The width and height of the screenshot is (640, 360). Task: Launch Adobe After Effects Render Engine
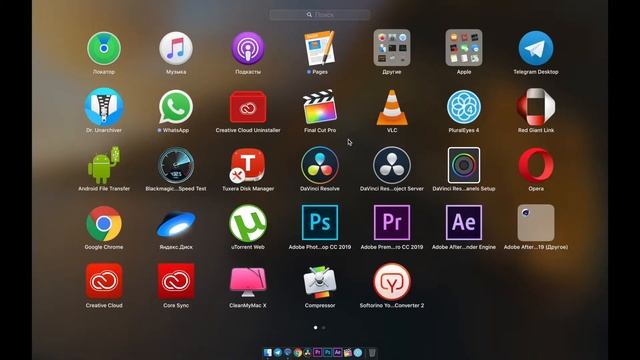pos(464,222)
